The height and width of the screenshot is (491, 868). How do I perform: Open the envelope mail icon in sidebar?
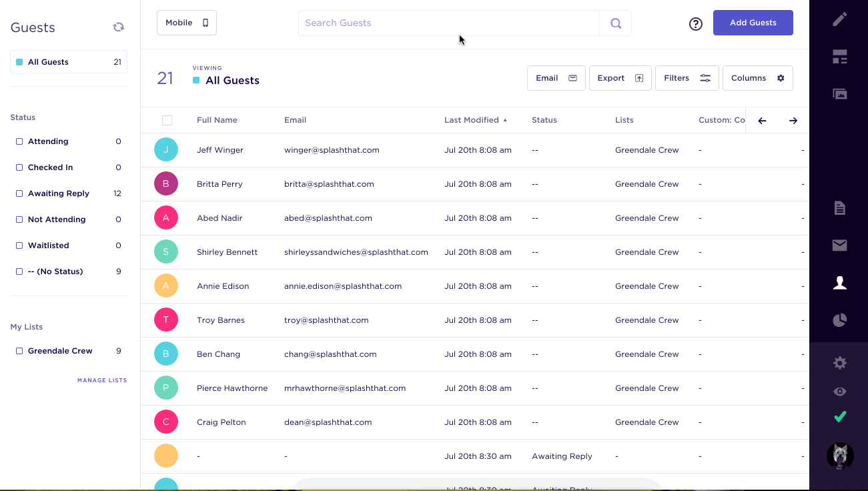click(x=840, y=246)
